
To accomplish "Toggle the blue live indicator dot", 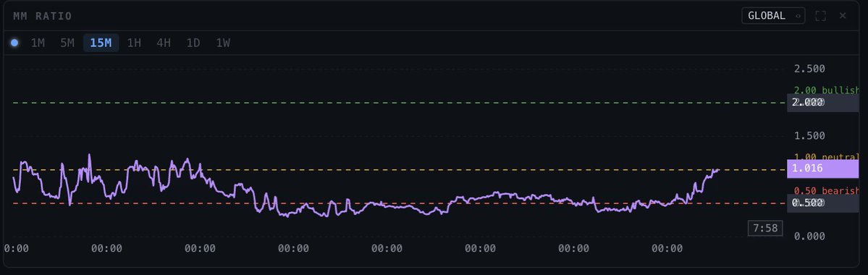I will coord(14,43).
